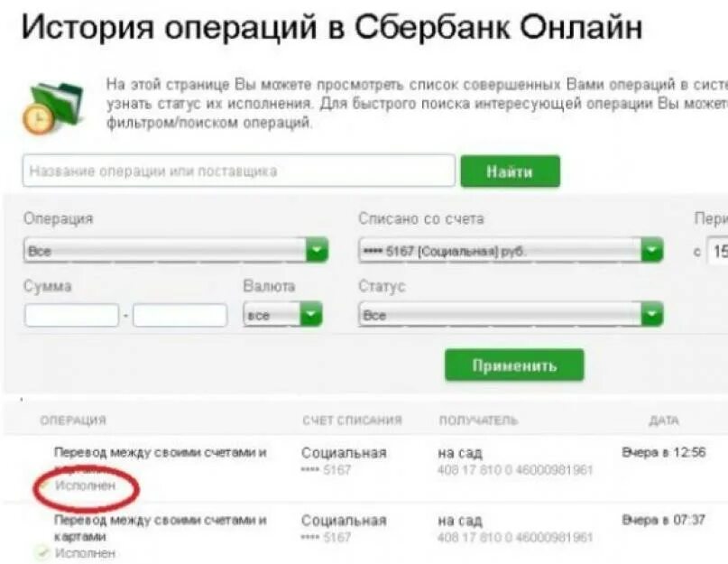Viewport: 728px width, 564px height.
Task: Click the green Применить button
Action: click(514, 365)
